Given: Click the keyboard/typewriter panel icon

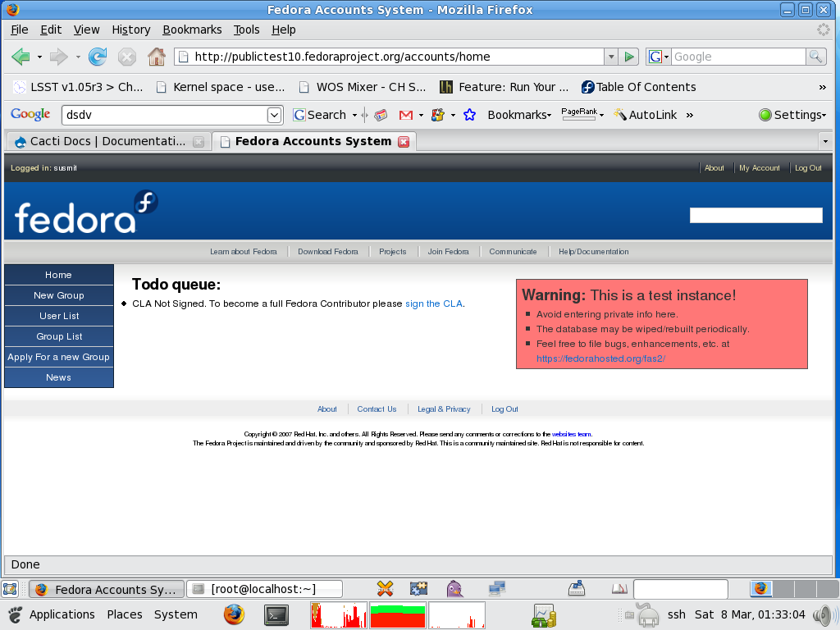Looking at the screenshot, I should (x=577, y=589).
